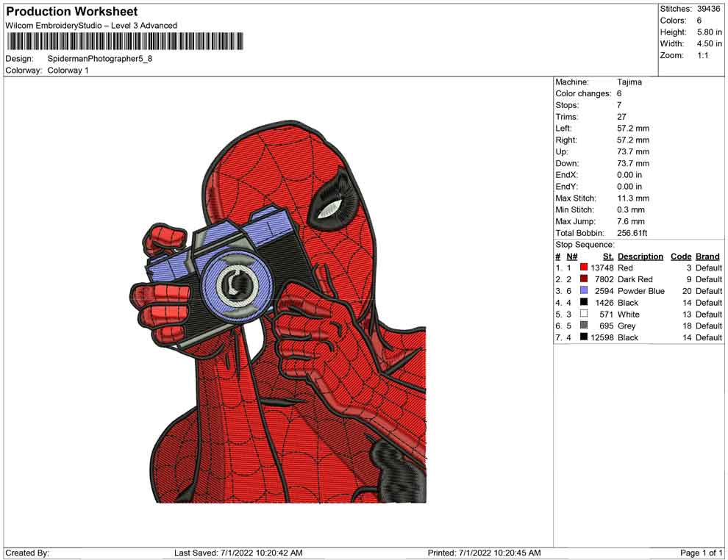Click the Dark Red color swatch
This screenshot has width=728, height=560.
pyautogui.click(x=584, y=279)
